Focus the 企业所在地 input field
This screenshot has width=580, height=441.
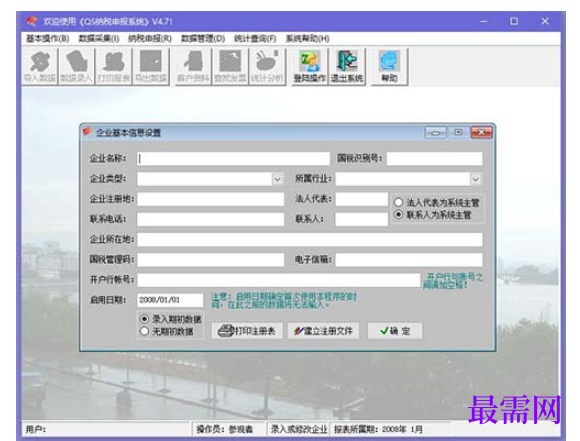(310, 239)
